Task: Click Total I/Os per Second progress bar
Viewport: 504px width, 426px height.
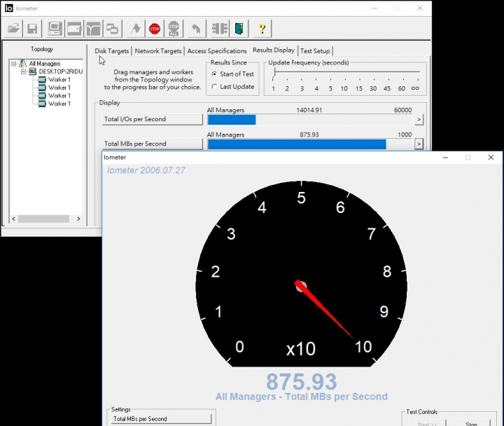Action: [309, 120]
